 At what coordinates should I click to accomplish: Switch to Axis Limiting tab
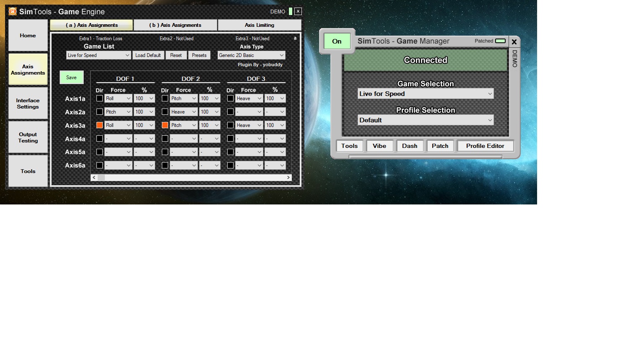pos(260,25)
